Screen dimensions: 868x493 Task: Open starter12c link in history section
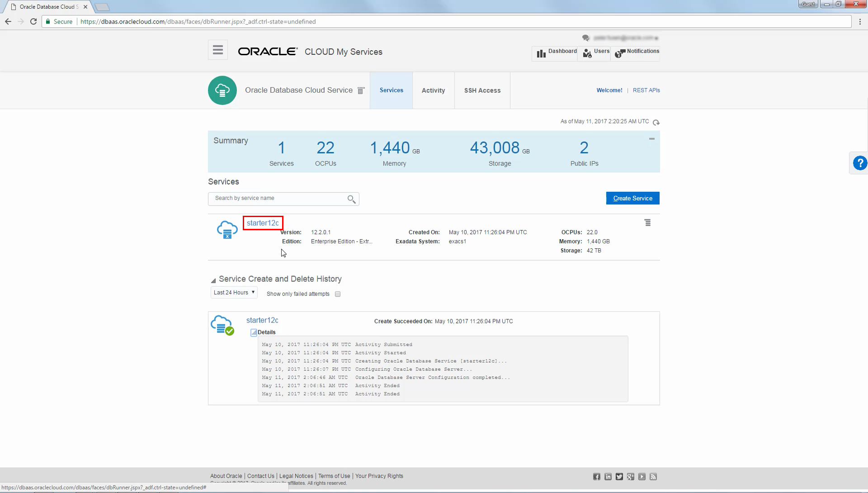click(x=262, y=320)
